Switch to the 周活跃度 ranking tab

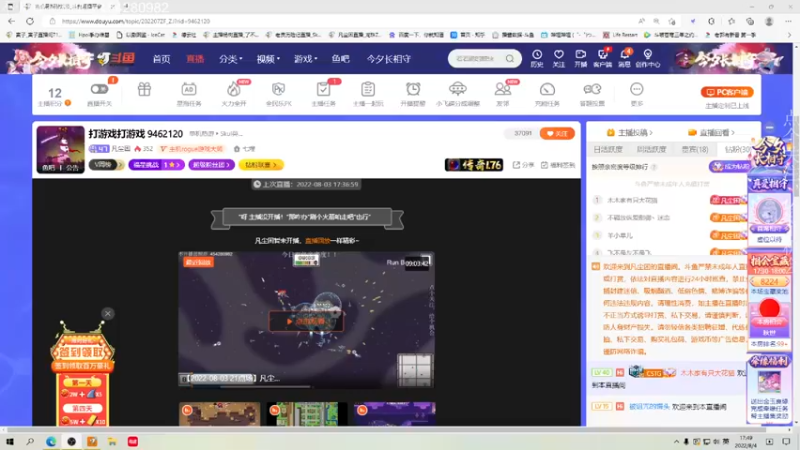pos(652,149)
